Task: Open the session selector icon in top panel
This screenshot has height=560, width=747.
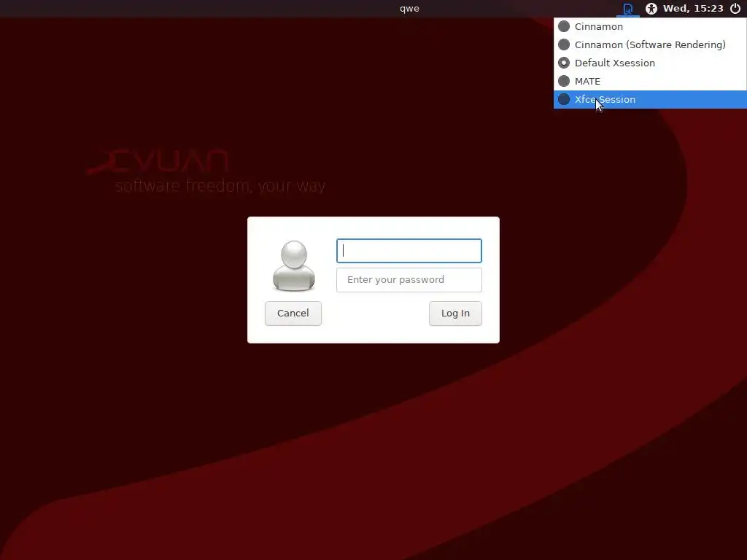Action: pyautogui.click(x=628, y=9)
